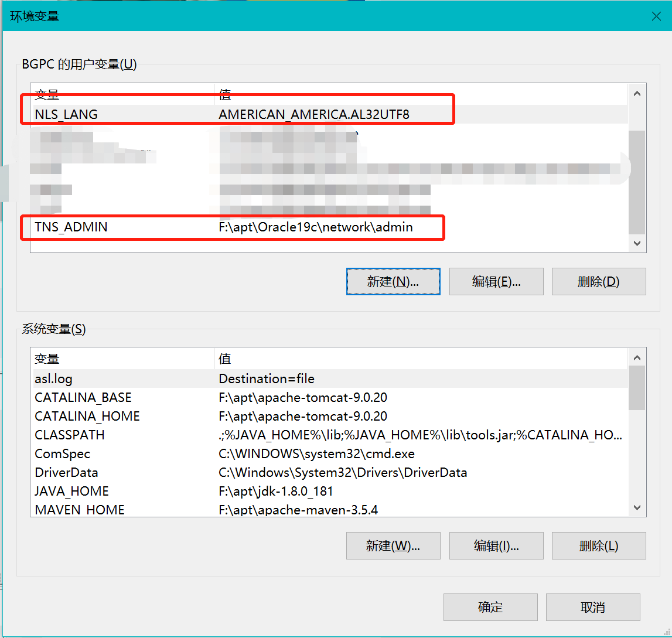
Task: Click the user variables scrollbar thumb
Action: pos(637,182)
